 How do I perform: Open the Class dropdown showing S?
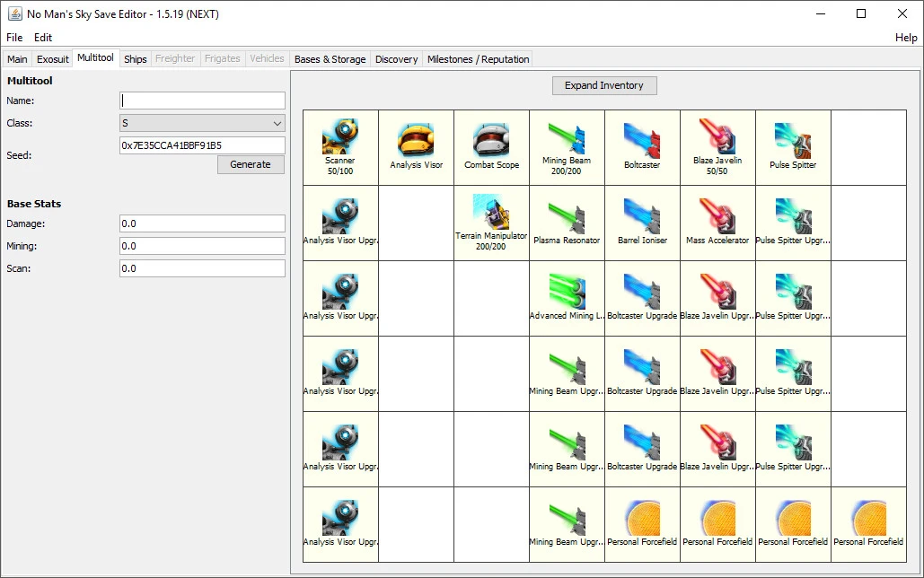[x=201, y=123]
